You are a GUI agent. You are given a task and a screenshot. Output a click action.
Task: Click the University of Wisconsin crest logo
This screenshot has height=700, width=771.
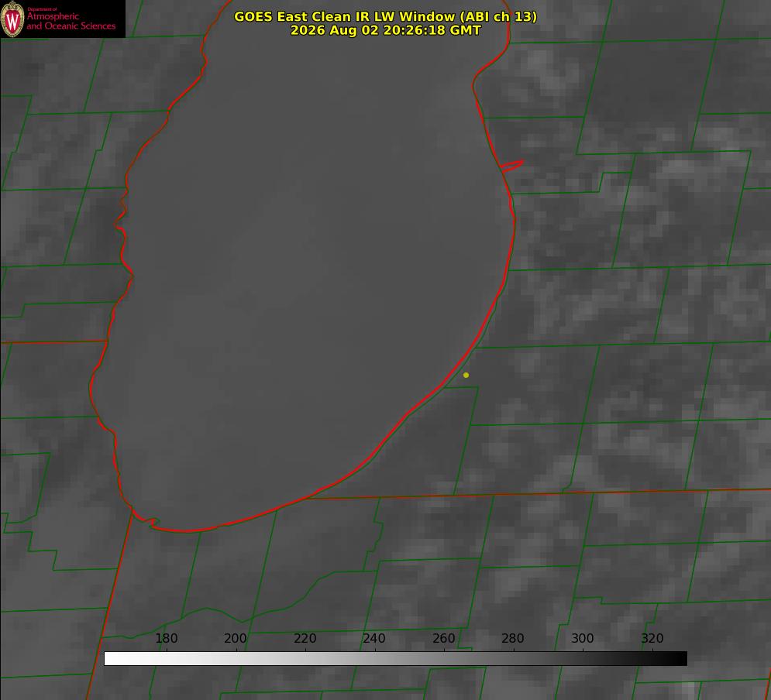[x=12, y=19]
